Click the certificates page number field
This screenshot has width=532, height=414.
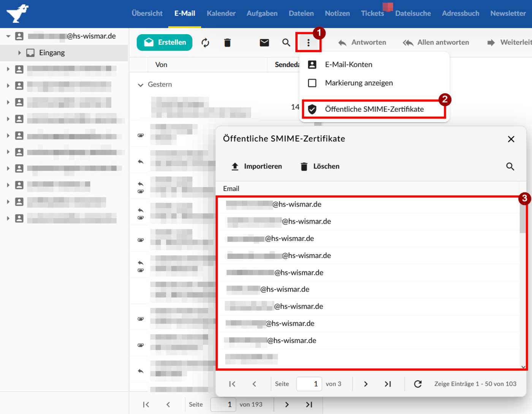(x=309, y=384)
